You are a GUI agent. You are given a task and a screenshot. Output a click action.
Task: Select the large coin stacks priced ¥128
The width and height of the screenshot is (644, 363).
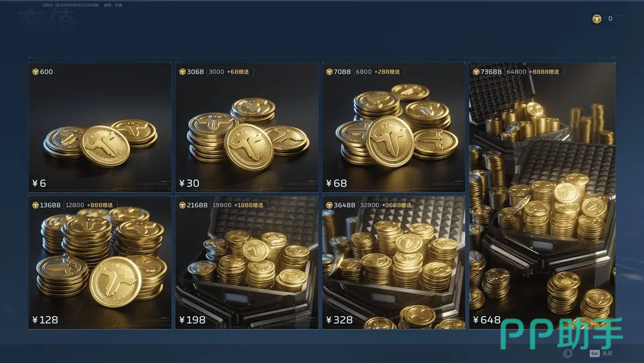(x=101, y=257)
